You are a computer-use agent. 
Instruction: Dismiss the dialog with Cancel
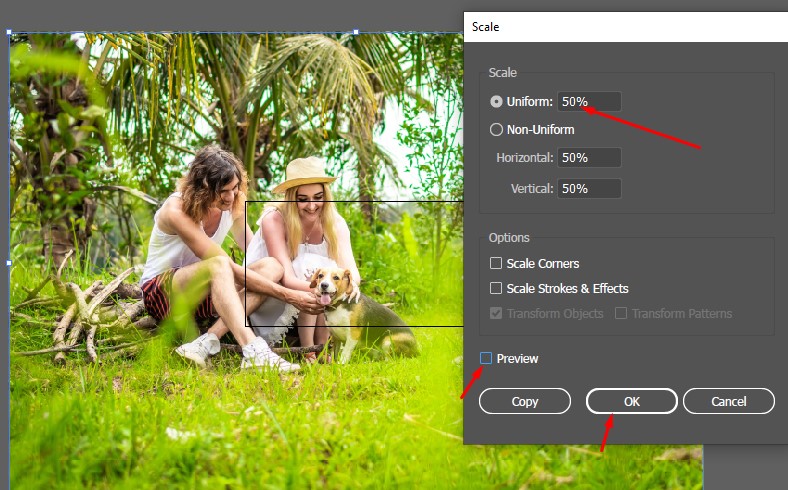click(728, 401)
